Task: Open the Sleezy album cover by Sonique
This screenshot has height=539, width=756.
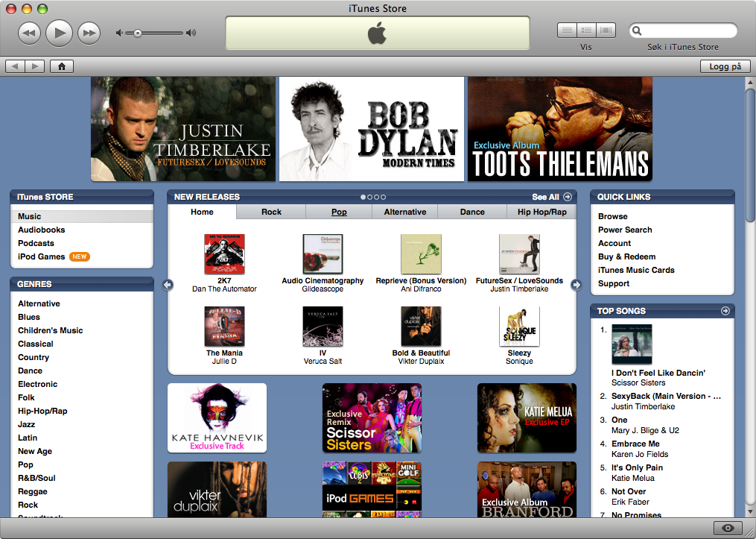Action: click(x=519, y=327)
